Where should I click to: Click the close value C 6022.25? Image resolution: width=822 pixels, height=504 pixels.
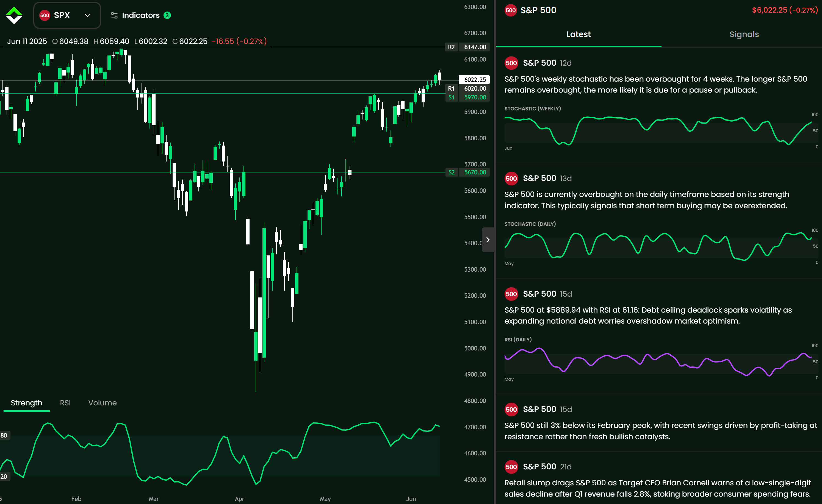tap(190, 41)
